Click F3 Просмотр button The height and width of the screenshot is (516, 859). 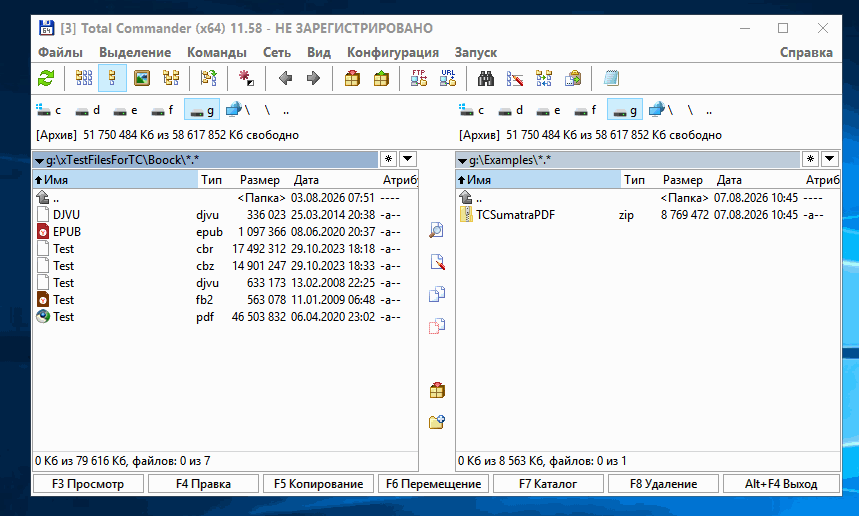coord(88,484)
